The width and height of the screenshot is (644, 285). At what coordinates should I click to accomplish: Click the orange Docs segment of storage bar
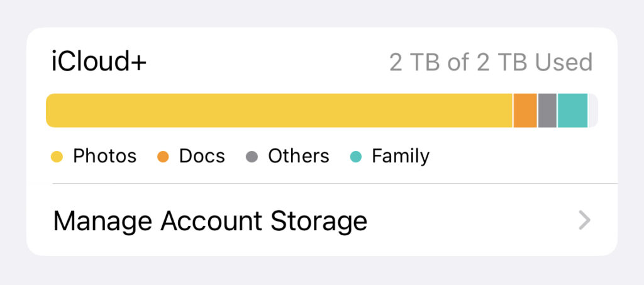tap(525, 111)
